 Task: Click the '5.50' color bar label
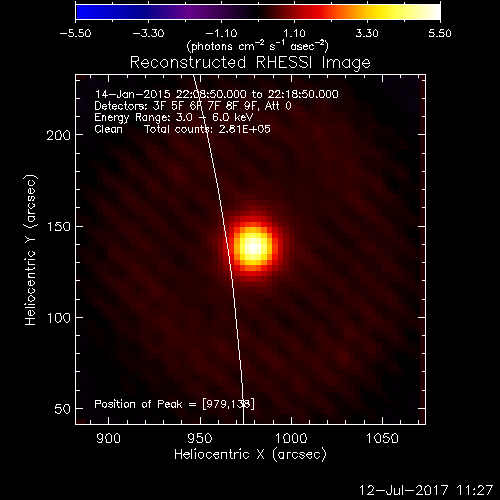click(440, 33)
